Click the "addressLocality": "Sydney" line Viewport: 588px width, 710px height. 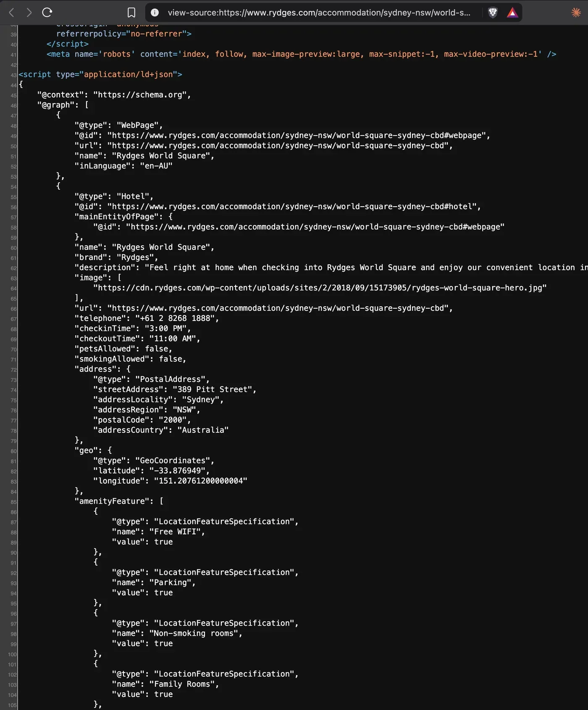[158, 400]
